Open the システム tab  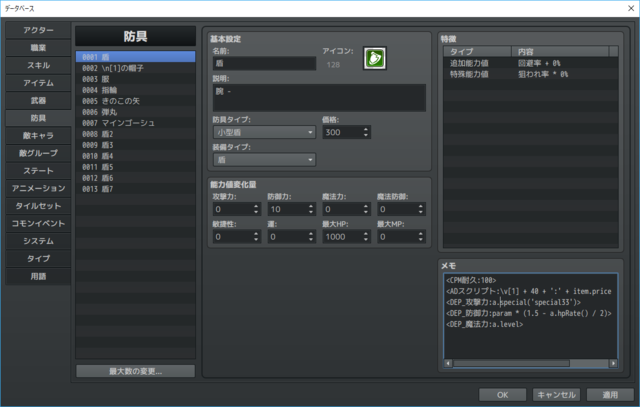pos(38,241)
